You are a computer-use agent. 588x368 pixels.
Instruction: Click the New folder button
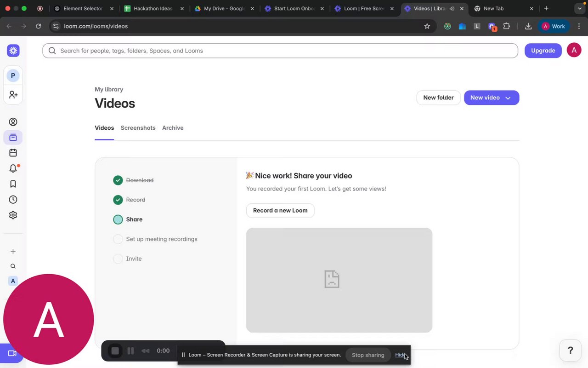click(x=438, y=98)
